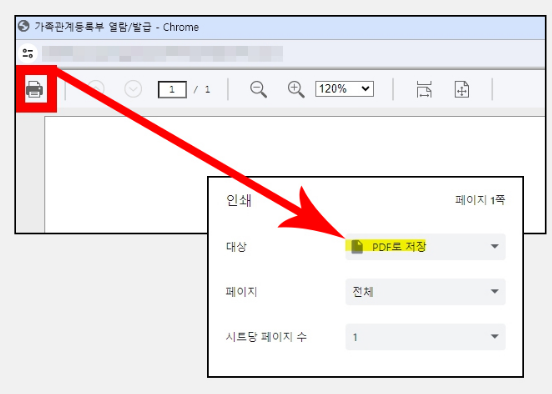Screen dimensions: 552x394
Task: Click the window title 가족관계등록부 열람/발급
Action: point(93,27)
